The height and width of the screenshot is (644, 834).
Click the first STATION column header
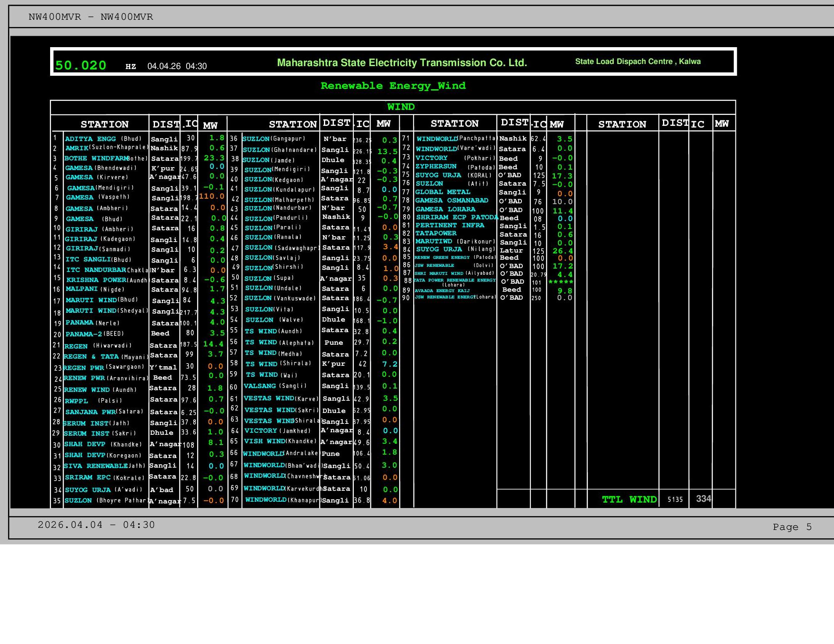[104, 124]
